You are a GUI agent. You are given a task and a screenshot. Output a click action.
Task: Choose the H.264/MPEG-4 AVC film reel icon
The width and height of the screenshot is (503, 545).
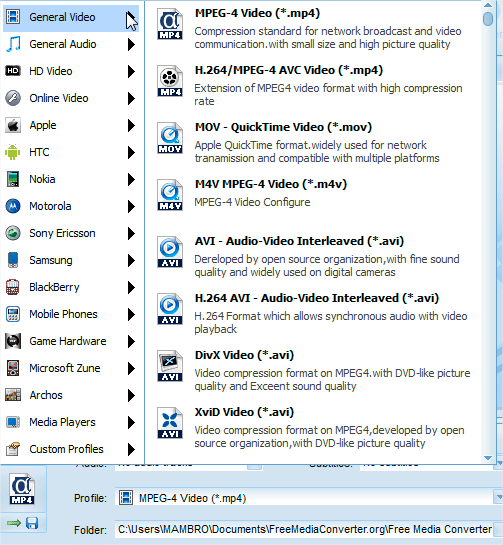170,81
